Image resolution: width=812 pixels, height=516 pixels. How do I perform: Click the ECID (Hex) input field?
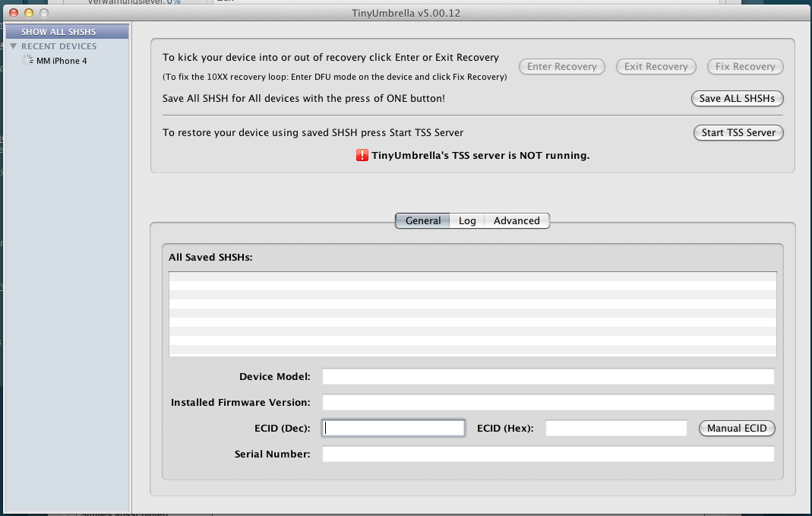[x=616, y=428]
